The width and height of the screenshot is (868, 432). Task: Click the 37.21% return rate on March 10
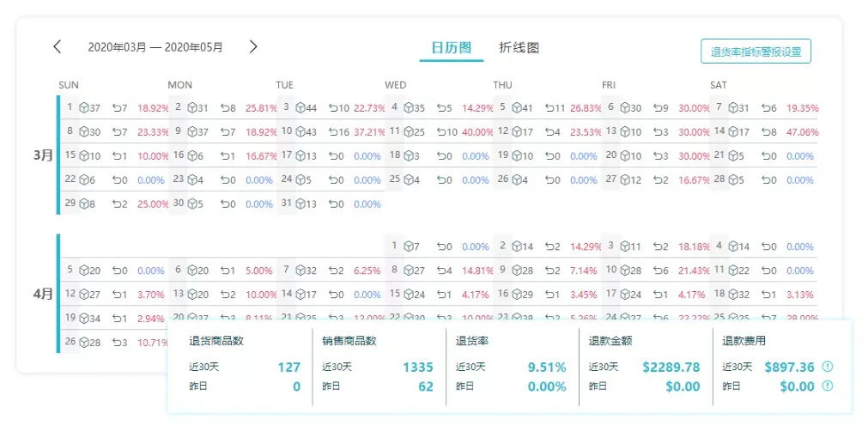point(369,132)
